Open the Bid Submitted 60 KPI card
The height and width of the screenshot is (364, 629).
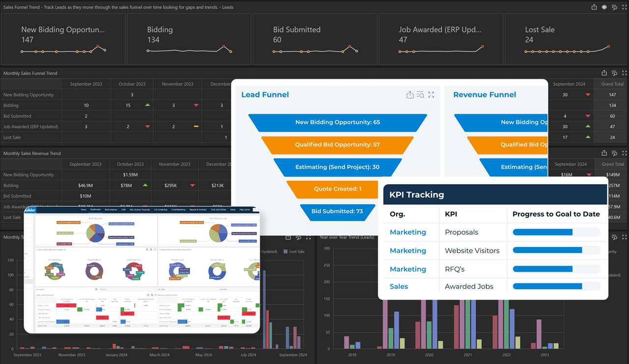314,39
